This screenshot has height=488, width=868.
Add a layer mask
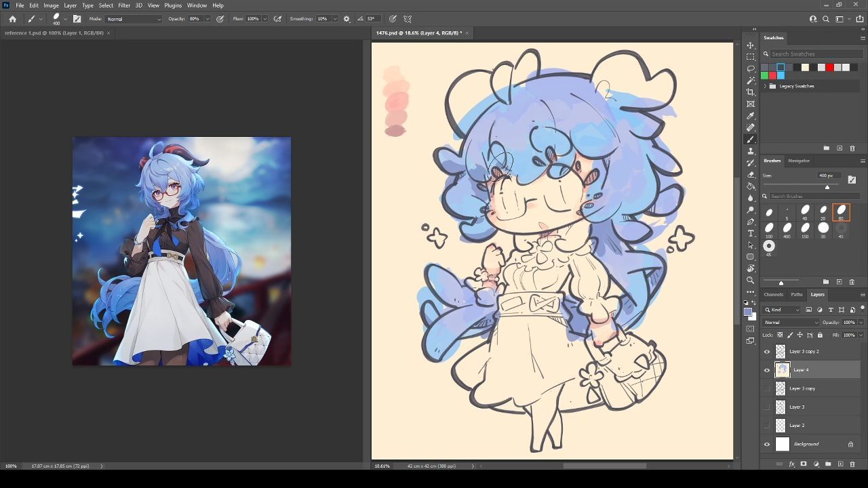804,464
